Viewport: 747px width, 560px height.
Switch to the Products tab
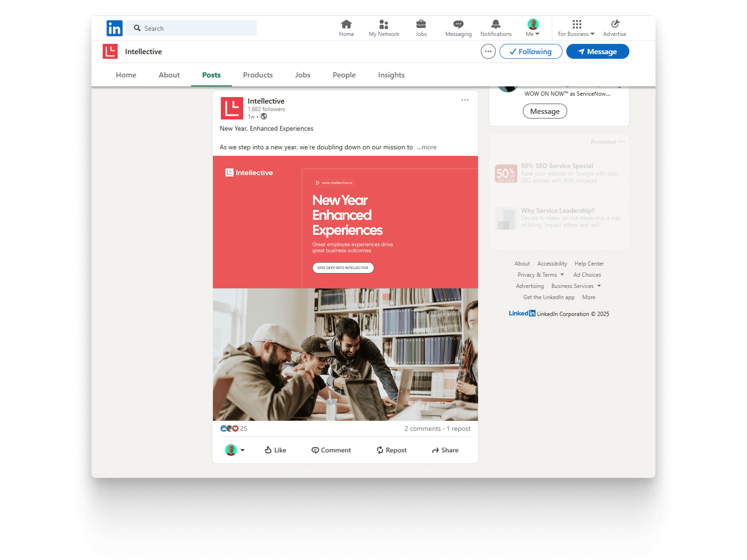pyautogui.click(x=258, y=75)
